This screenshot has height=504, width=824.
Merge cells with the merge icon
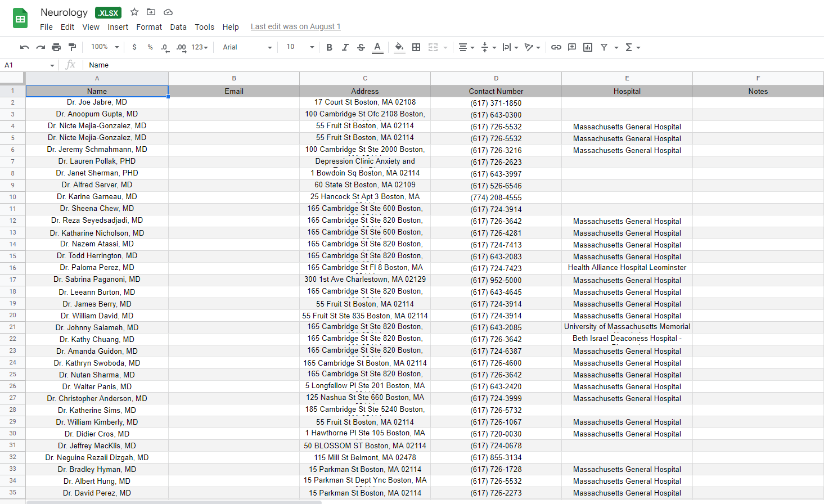433,47
